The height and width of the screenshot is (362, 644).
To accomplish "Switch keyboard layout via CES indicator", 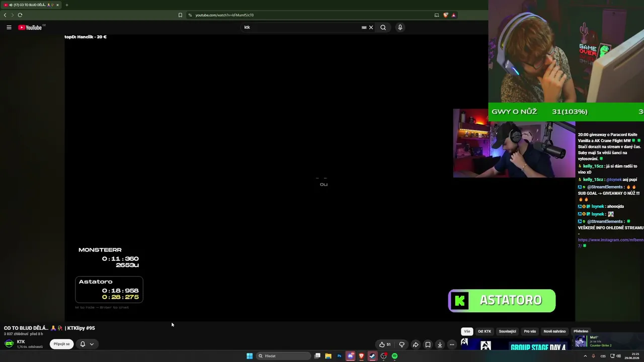I will click(603, 356).
